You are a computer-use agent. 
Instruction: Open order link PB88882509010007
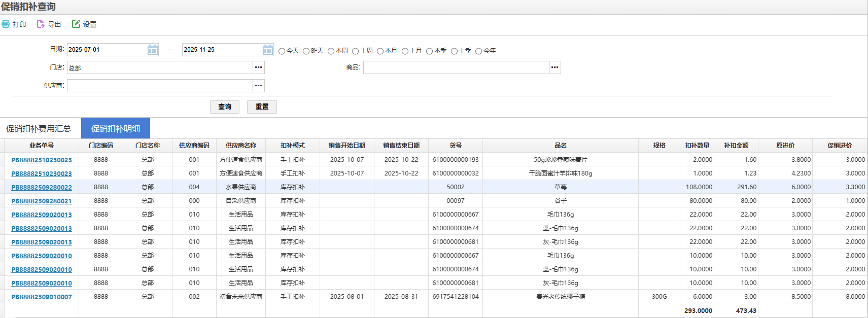[42, 297]
